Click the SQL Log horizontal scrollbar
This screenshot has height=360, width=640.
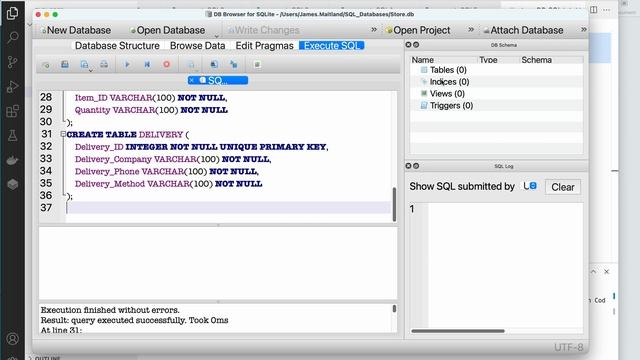click(458, 331)
